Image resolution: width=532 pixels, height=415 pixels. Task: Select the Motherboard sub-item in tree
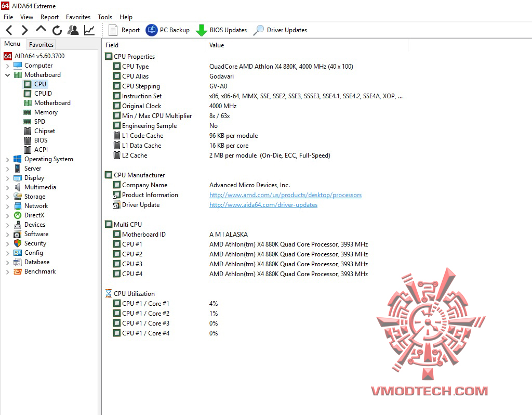click(x=52, y=103)
